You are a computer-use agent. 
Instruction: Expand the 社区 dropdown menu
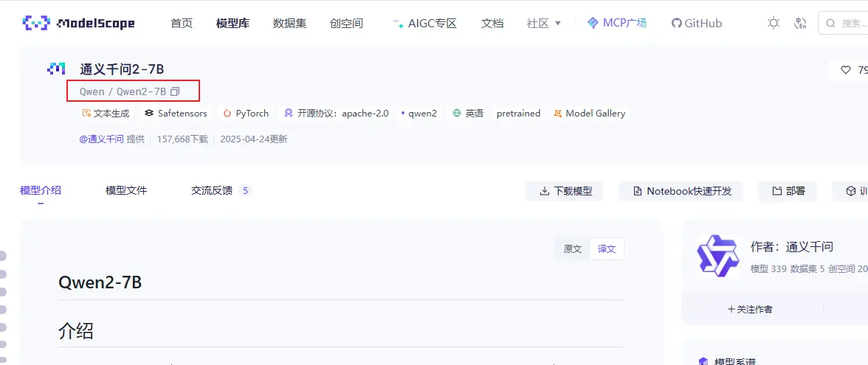(x=543, y=24)
